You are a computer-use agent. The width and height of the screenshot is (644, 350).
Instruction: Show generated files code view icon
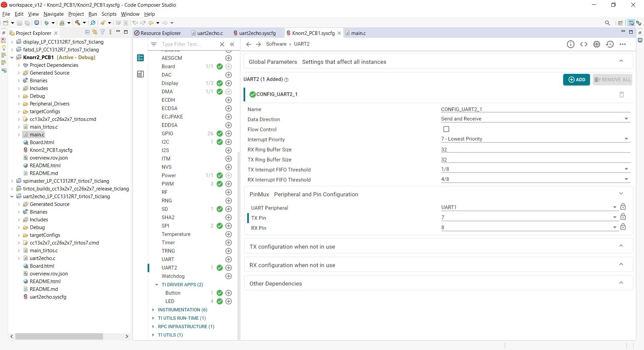coord(584,44)
